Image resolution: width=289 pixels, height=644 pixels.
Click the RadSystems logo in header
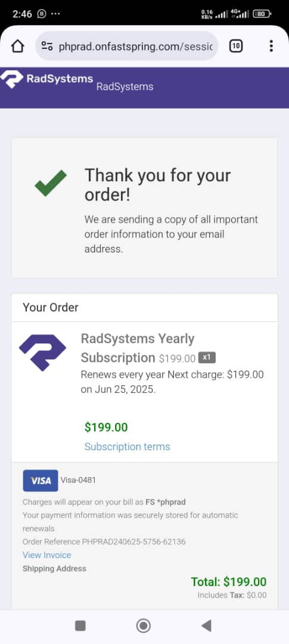(47, 79)
